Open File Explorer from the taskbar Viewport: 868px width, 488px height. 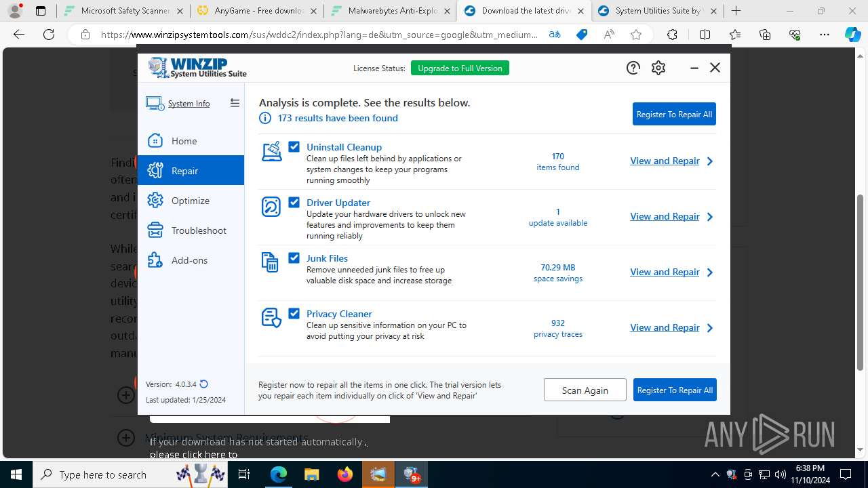[x=311, y=474]
